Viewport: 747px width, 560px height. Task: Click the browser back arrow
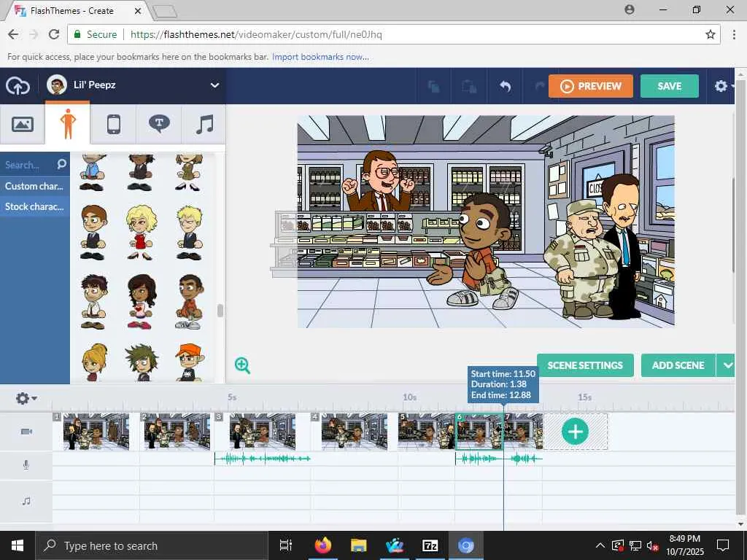(13, 34)
